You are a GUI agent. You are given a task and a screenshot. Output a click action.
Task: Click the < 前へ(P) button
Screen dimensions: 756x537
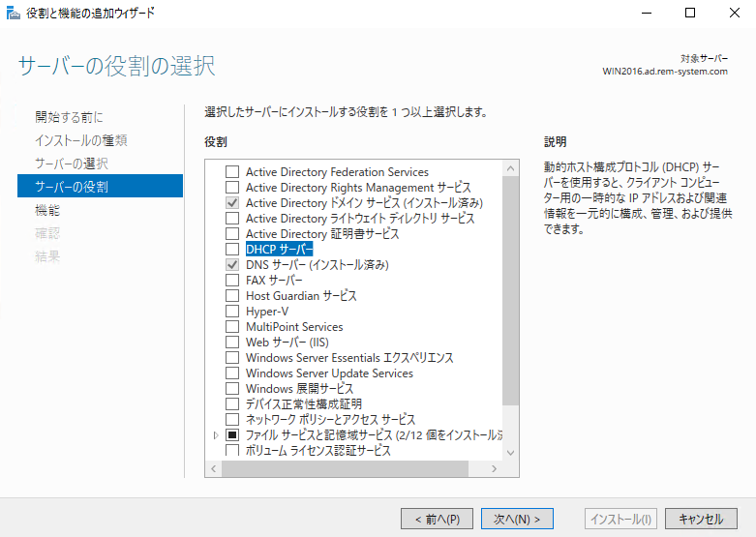(437, 519)
